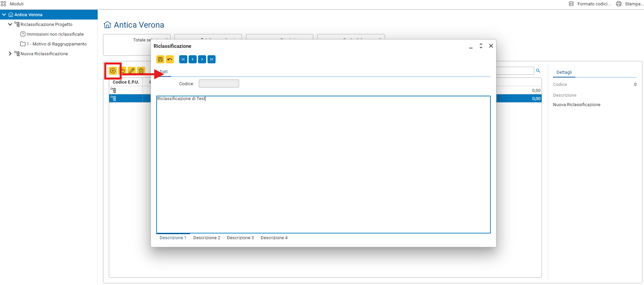Click the pencil edit icon in toolbar
The image size is (644, 285).
[132, 71]
